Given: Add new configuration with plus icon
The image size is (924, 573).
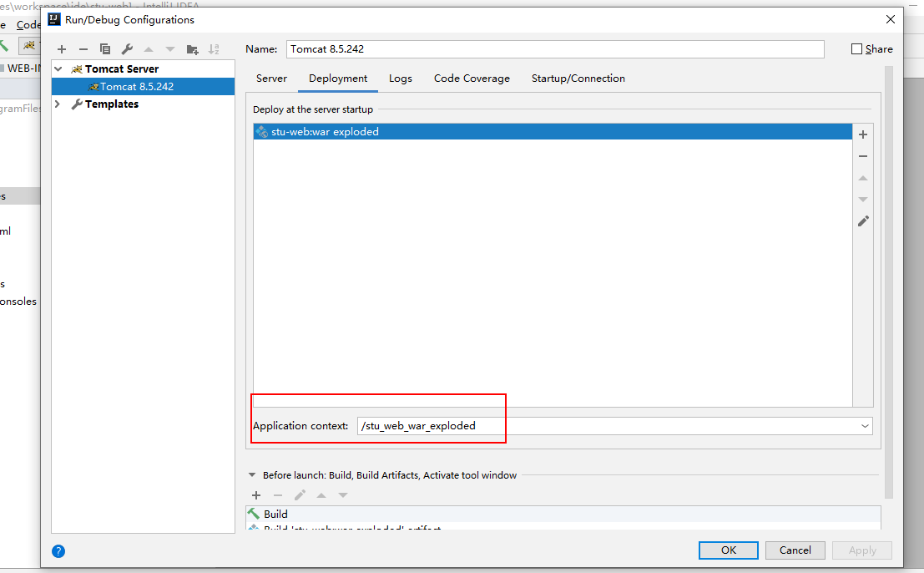Looking at the screenshot, I should coord(62,49).
